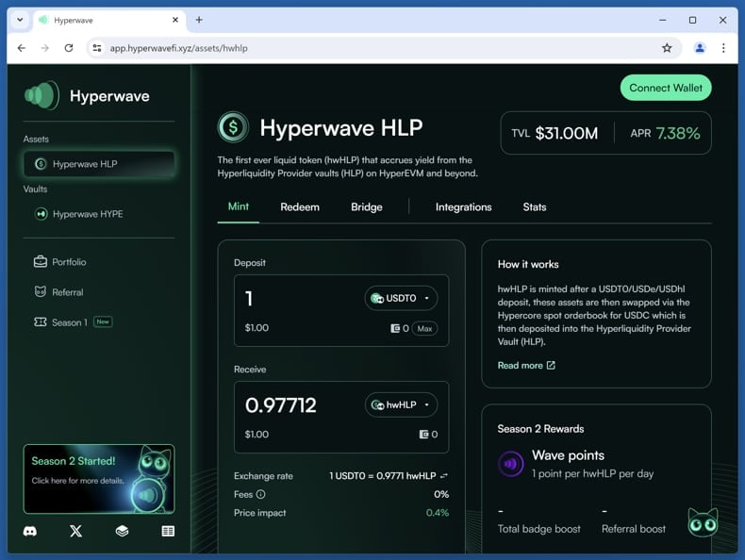Click the TVL $31.00M value
Viewport: 745px width, 560px height.
click(x=567, y=134)
